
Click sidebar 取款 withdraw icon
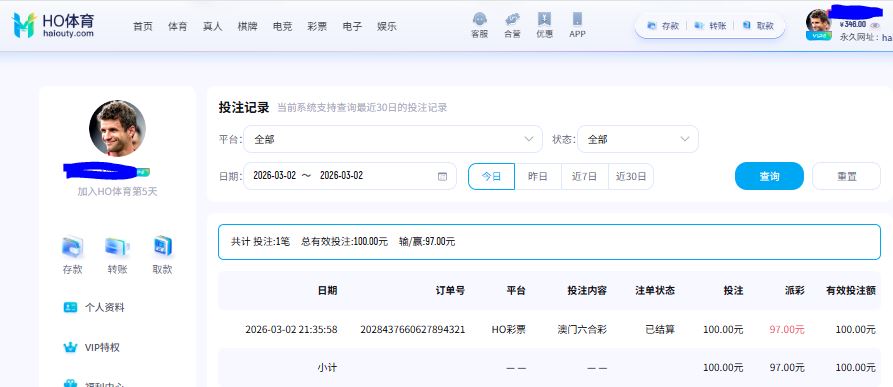coord(162,247)
